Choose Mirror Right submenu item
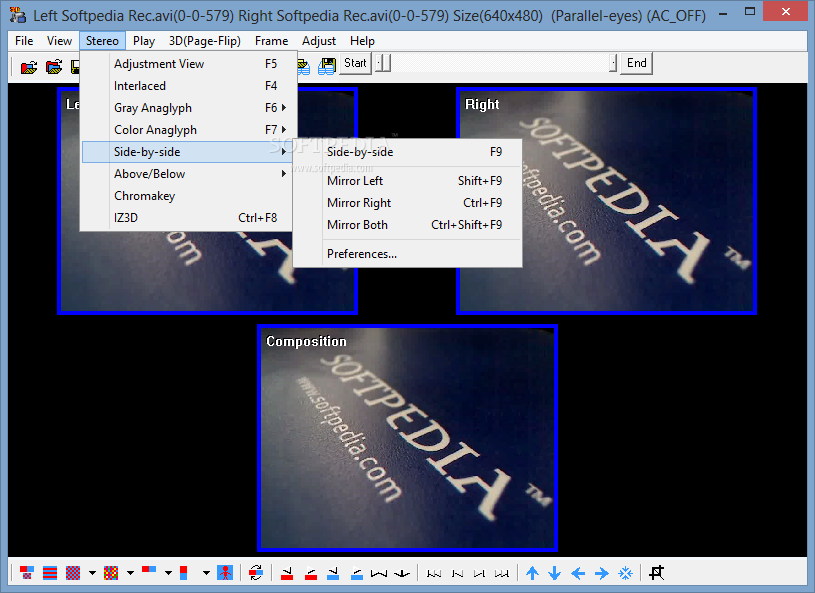 408,203
